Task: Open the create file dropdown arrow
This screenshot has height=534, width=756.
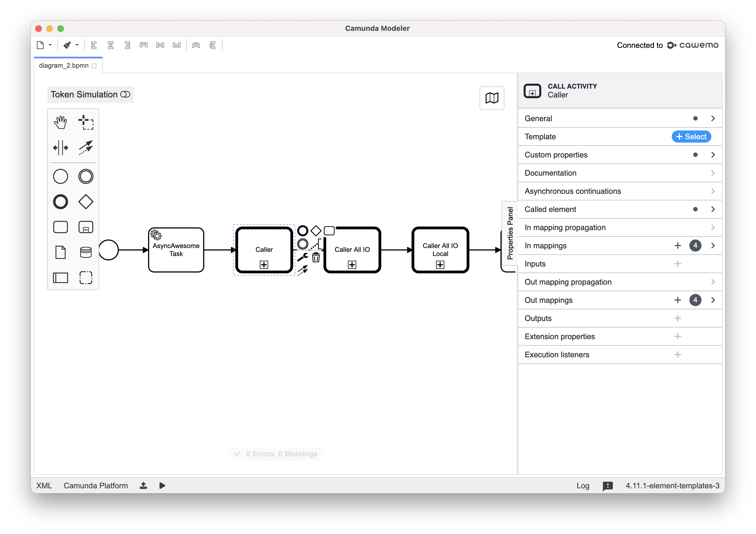Action: coord(50,45)
